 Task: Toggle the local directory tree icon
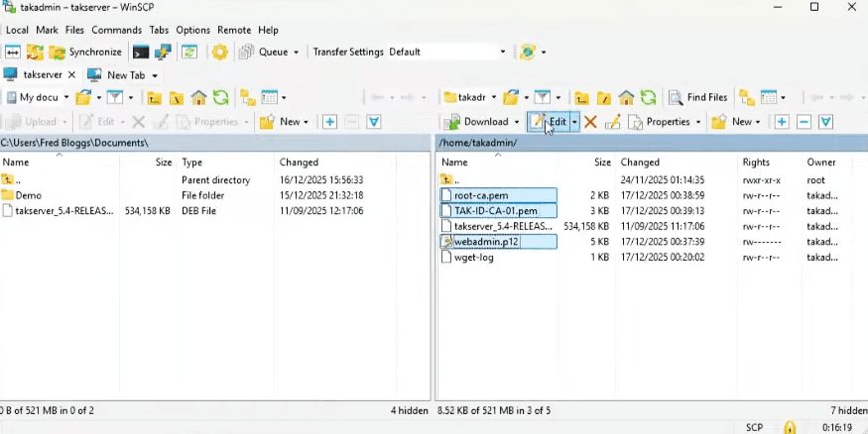click(x=247, y=98)
